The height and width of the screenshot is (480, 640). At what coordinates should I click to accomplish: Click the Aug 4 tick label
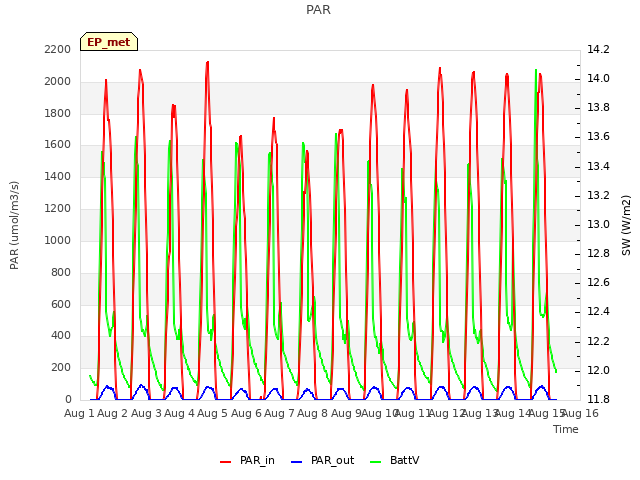point(179,413)
